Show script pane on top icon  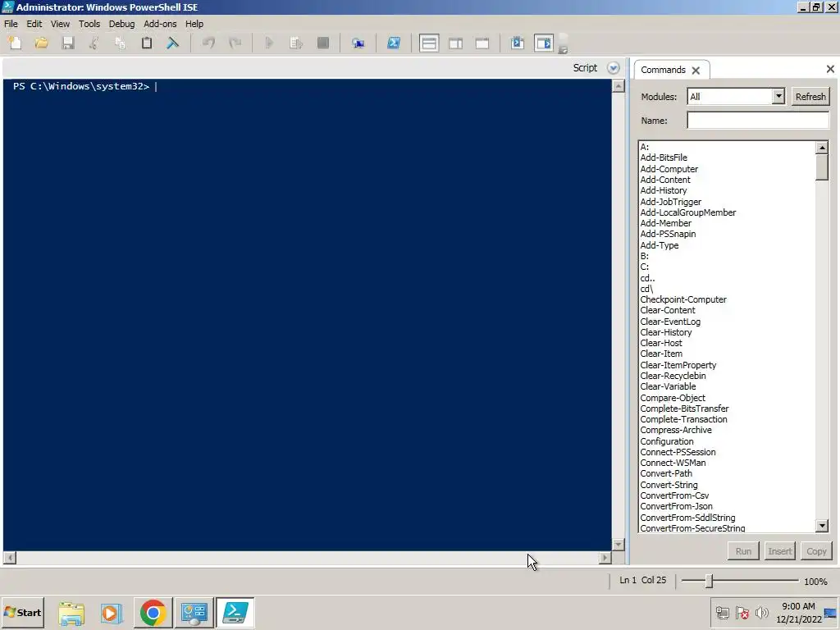coord(429,43)
